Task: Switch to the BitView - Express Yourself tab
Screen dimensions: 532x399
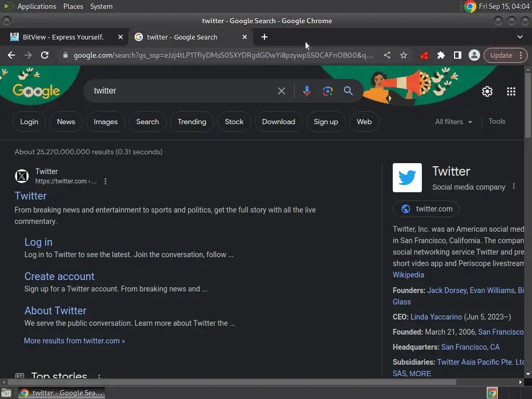Action: [63, 37]
